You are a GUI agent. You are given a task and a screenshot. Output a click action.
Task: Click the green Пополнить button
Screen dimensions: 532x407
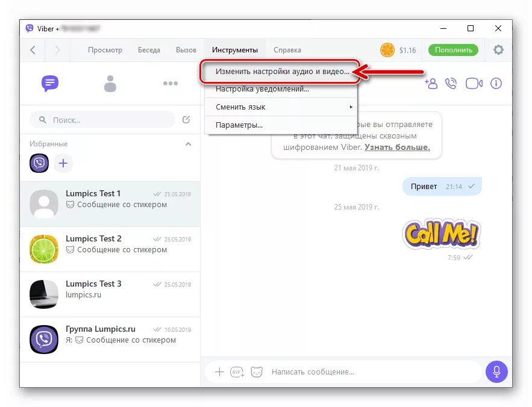[x=453, y=50]
